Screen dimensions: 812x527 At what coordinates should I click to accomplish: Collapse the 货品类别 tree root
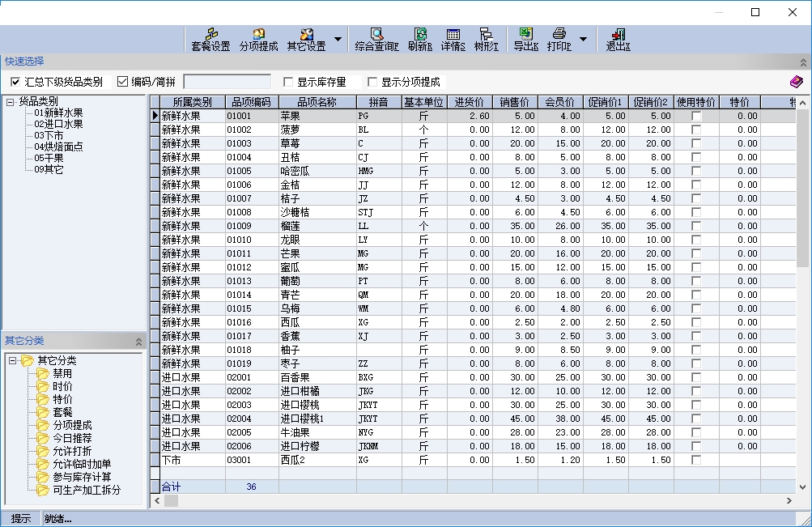point(10,102)
